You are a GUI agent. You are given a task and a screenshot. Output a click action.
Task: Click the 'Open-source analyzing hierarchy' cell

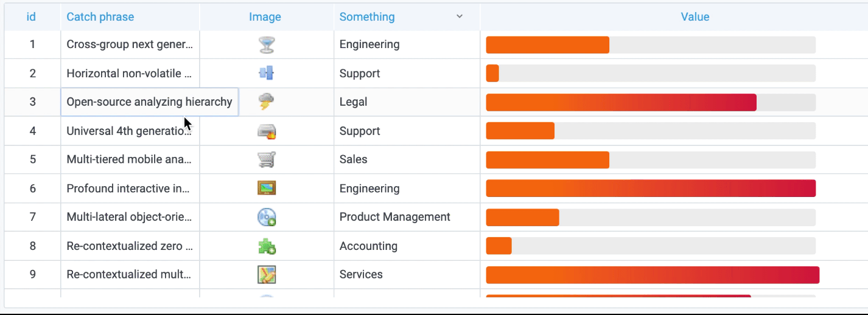[149, 102]
